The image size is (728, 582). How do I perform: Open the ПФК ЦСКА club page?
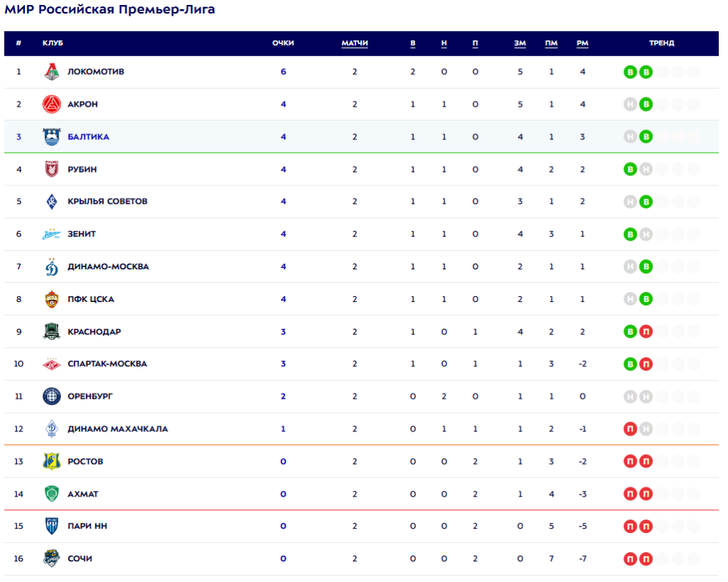(x=90, y=299)
